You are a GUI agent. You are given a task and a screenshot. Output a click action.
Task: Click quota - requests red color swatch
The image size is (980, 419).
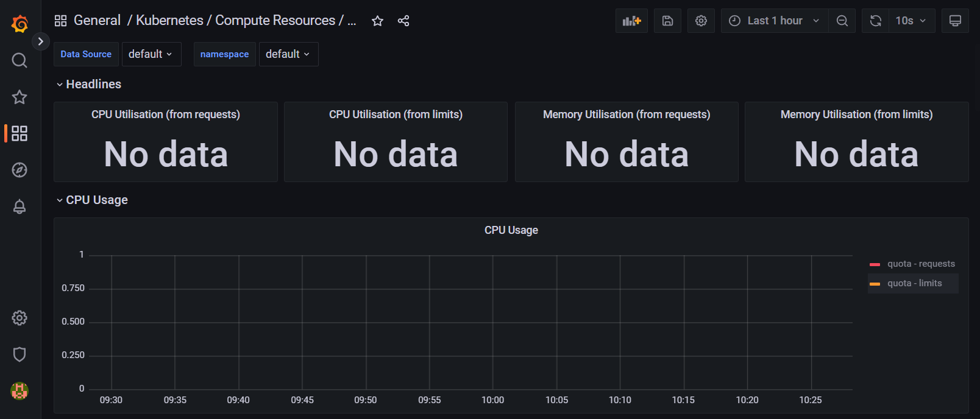(875, 264)
